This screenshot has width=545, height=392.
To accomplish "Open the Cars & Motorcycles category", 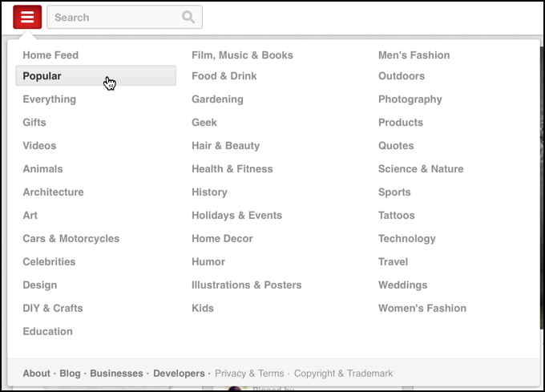I will pyautogui.click(x=71, y=239).
